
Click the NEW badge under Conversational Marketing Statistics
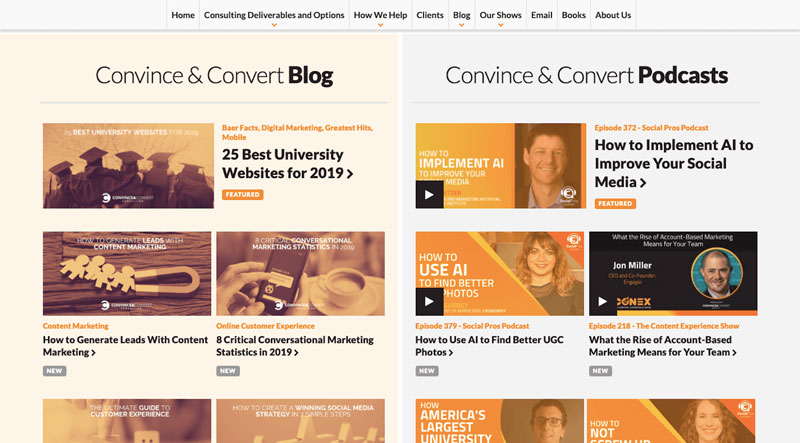click(x=228, y=371)
